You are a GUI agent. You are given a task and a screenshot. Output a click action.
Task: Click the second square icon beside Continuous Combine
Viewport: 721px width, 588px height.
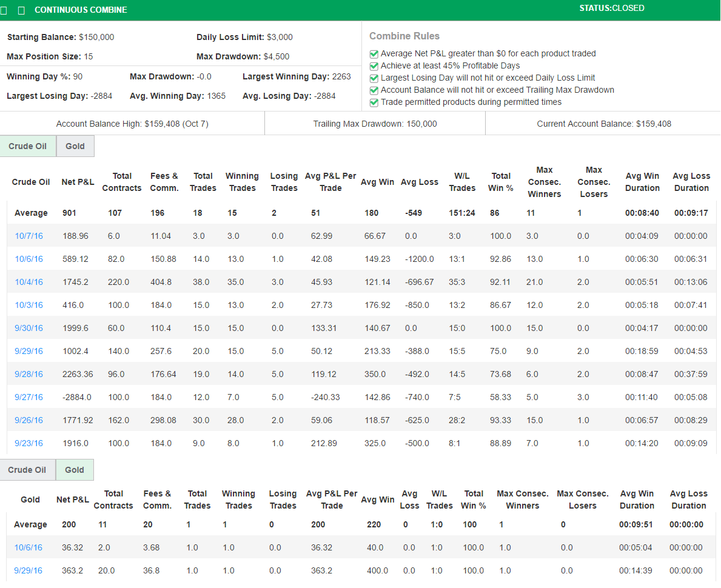coord(22,10)
